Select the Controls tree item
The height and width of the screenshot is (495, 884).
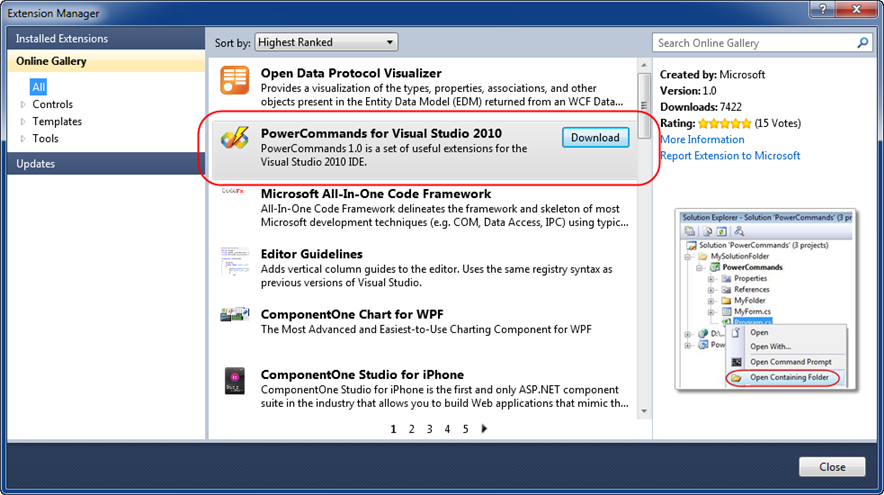[x=52, y=104]
